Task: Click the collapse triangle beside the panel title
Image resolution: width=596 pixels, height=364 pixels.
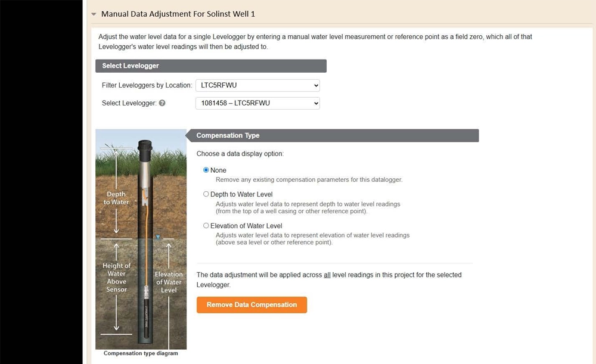Action: [x=93, y=13]
